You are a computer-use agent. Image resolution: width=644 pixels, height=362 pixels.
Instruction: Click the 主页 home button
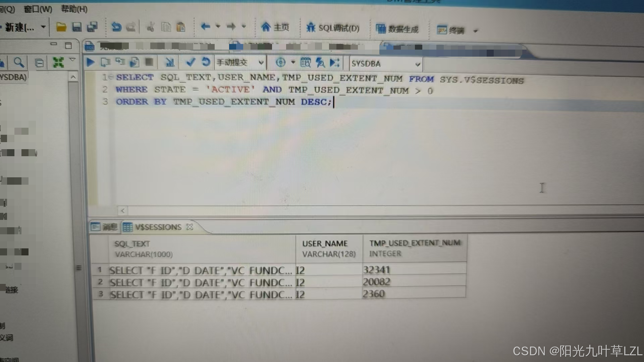coord(275,27)
